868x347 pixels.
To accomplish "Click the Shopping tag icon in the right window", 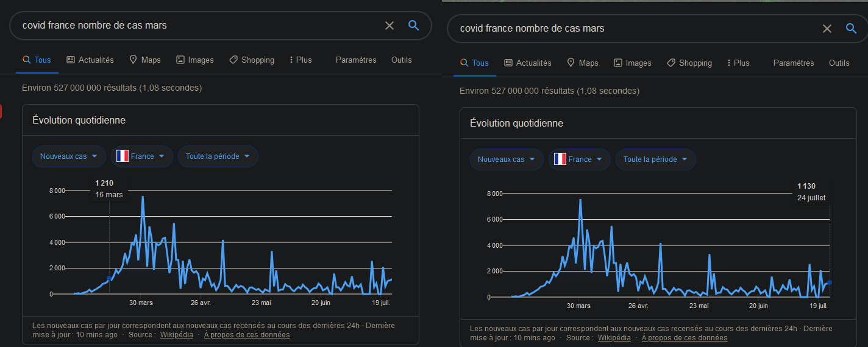I will pos(671,63).
